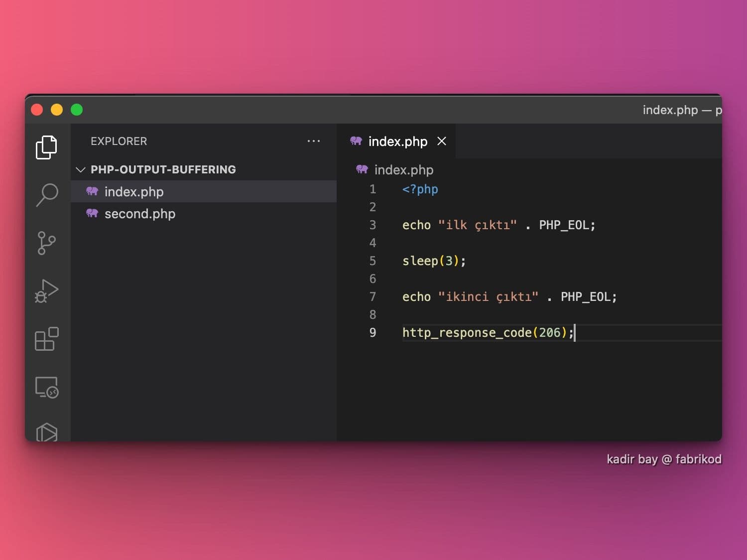This screenshot has height=560, width=747.
Task: Open the Search view magnifier icon
Action: coord(47,194)
